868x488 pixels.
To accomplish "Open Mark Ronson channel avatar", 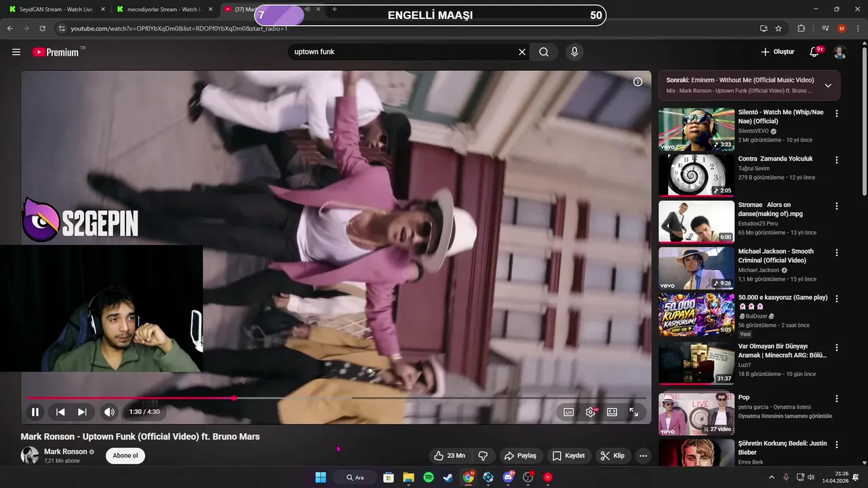I will tap(30, 455).
